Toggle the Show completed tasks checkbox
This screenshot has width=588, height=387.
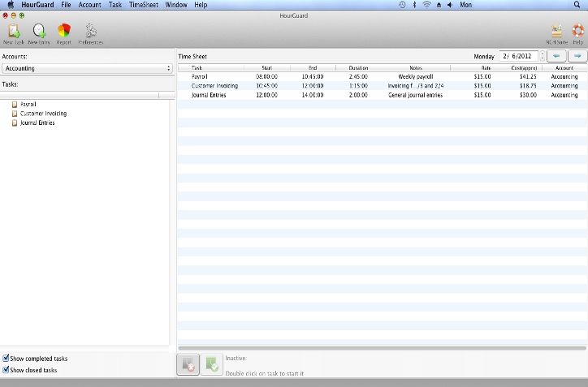6,358
